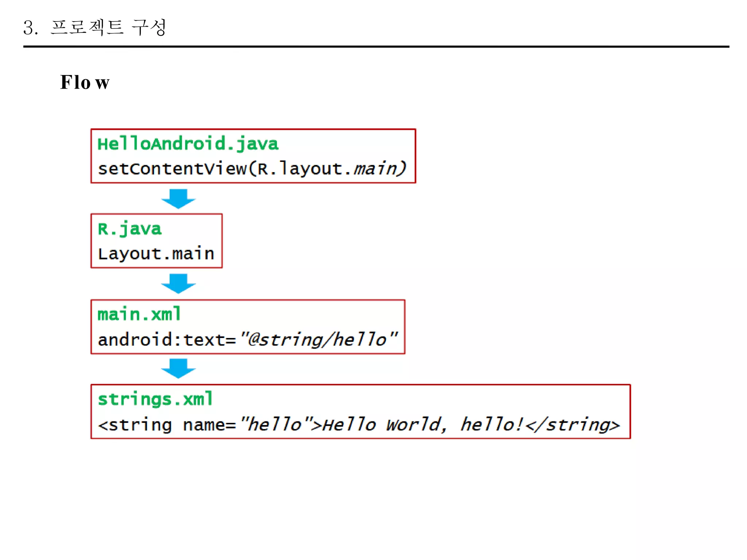
Task: Click the italic '@string/hello' value
Action: (x=317, y=339)
